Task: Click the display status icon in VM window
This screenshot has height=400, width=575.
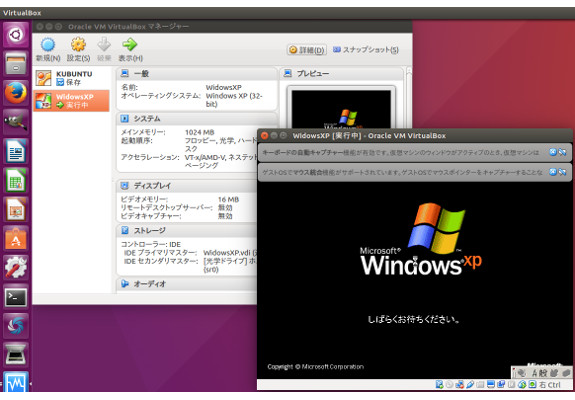Action: click(x=491, y=385)
